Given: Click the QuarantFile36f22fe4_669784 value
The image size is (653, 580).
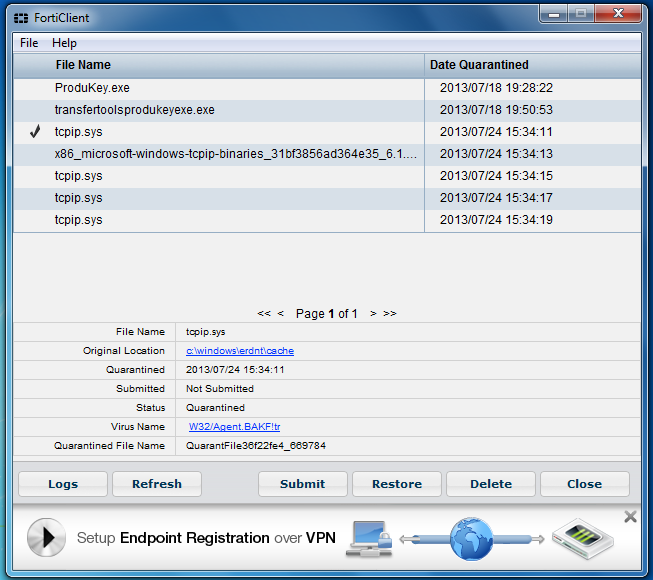Looking at the screenshot, I should tap(256, 446).
